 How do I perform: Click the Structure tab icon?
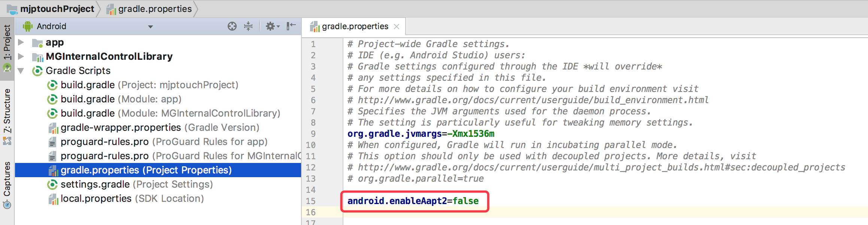[x=7, y=141]
